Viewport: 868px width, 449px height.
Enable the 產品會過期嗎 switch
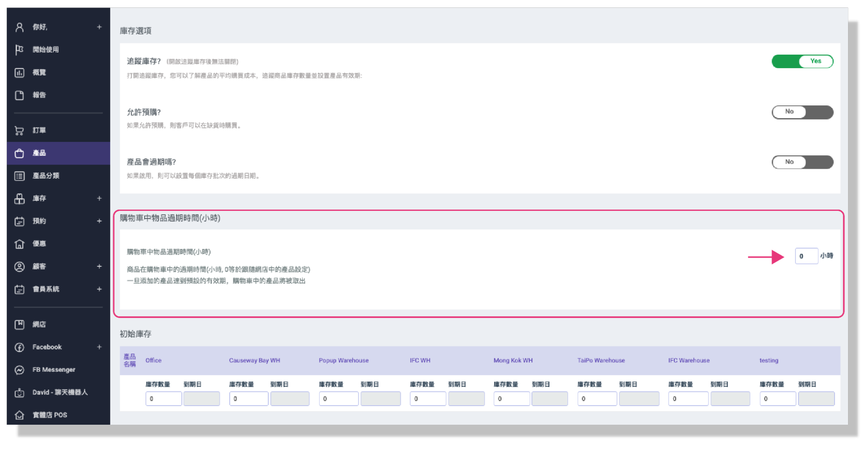[802, 162]
